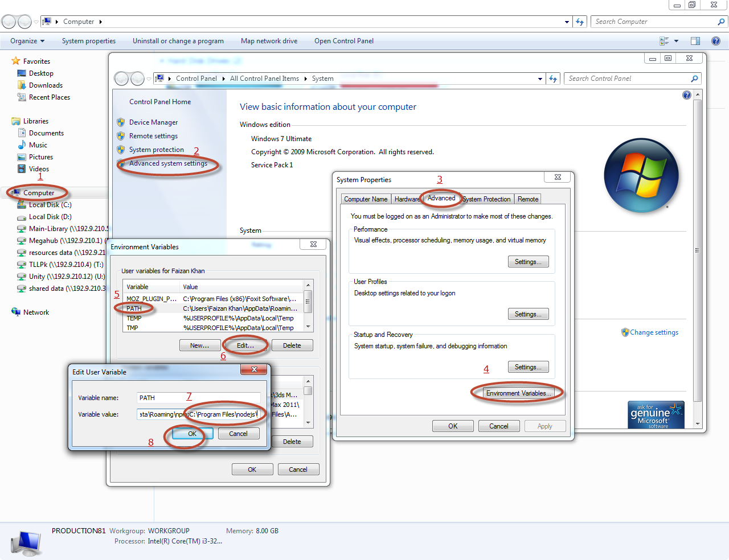Open the Music library icon

[x=22, y=145]
